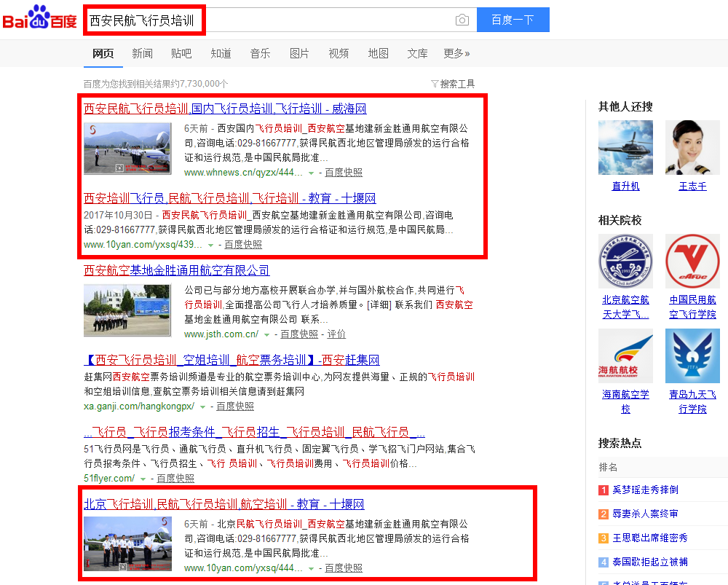Click the www.jsth.com.cn/ green URL
The width and height of the screenshot is (728, 585).
pos(221,334)
